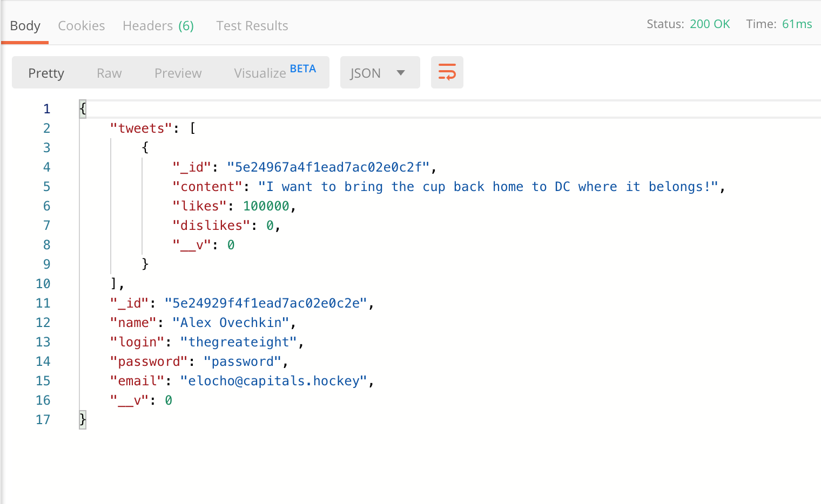Click the login value "thegreateight"

[x=239, y=342]
